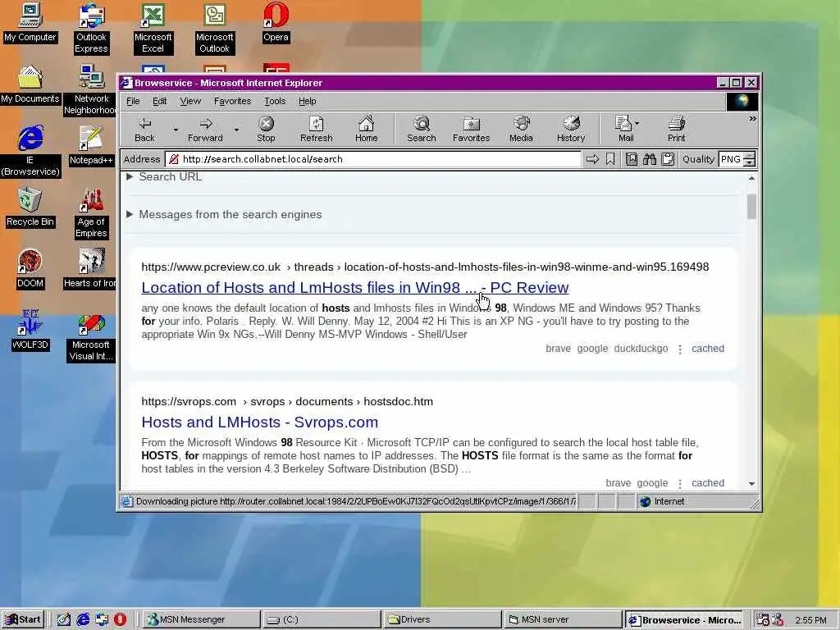Viewport: 840px width, 630px height.
Task: Select Microsoft Excel desktop shortcut
Action: pyautogui.click(x=153, y=28)
